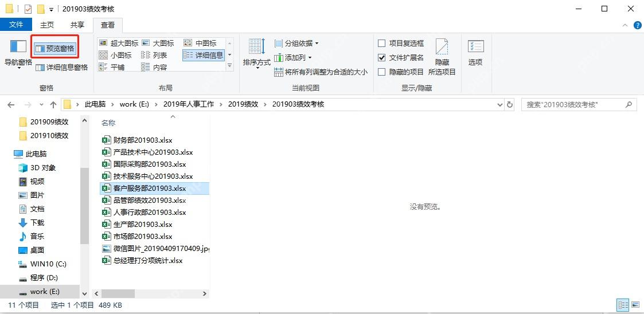Open the WIN10 (C:) drive

(x=42, y=264)
